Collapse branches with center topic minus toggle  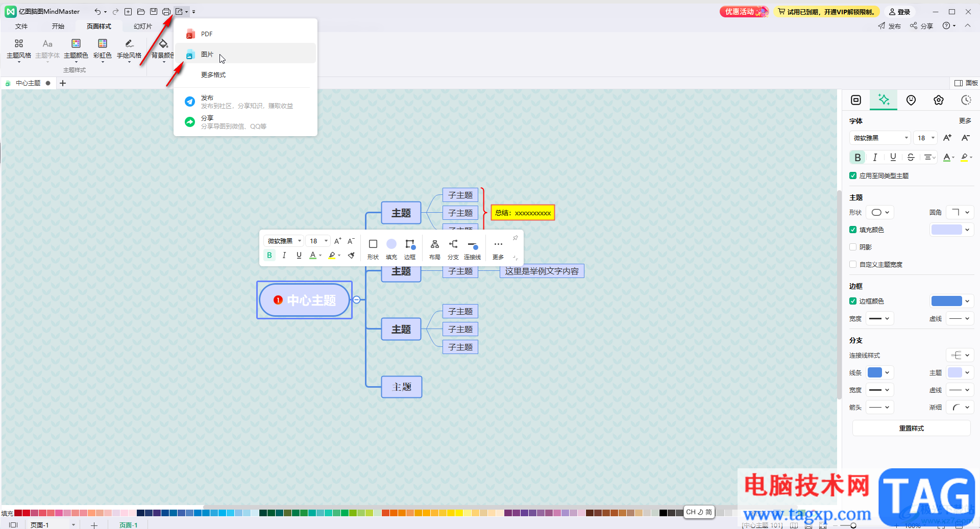357,299
